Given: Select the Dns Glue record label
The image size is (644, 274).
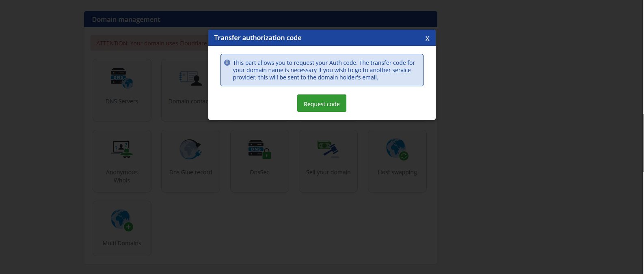Looking at the screenshot, I should click(x=190, y=172).
